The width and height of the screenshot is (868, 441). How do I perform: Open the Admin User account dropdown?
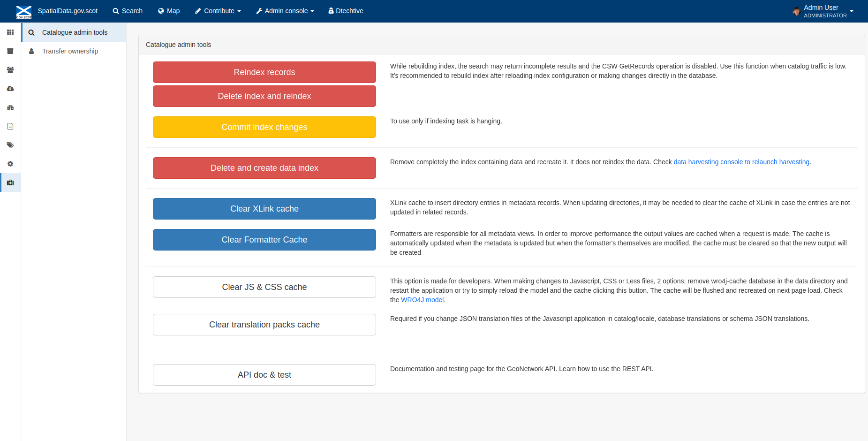click(823, 11)
